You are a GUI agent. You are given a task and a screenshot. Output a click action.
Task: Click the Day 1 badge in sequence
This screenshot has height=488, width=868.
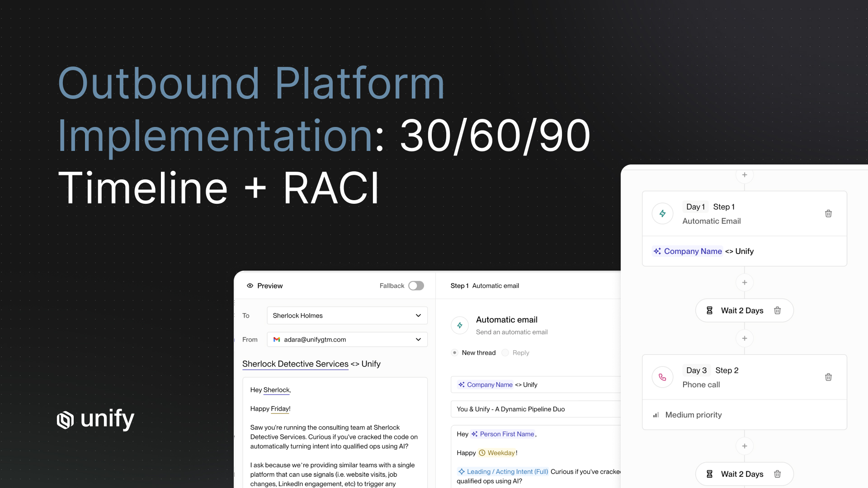pyautogui.click(x=695, y=206)
